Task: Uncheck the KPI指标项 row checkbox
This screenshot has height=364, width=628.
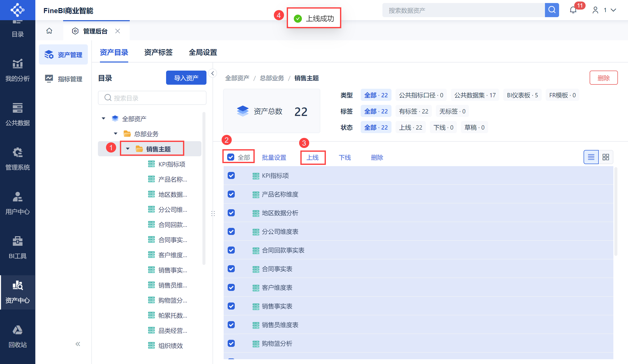Action: pyautogui.click(x=231, y=175)
